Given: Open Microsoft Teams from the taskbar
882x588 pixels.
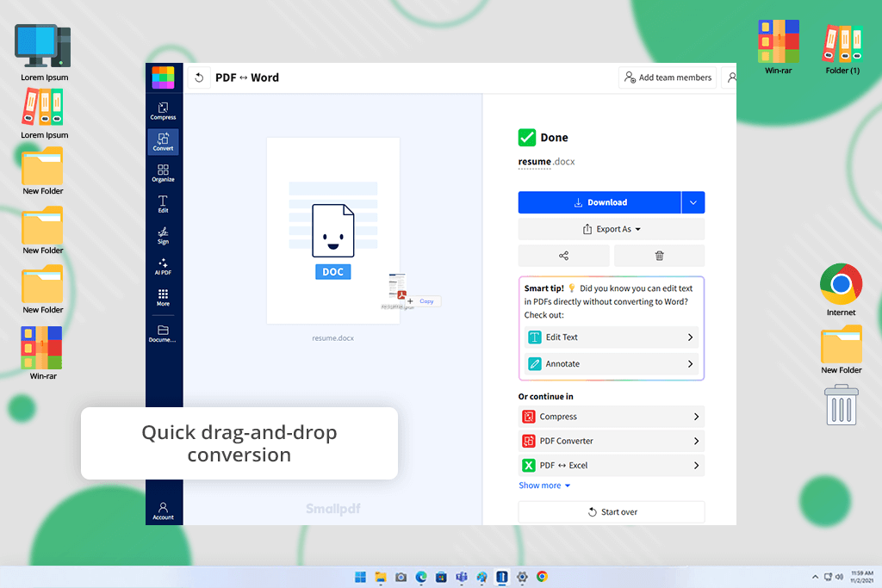Looking at the screenshot, I should pos(462,577).
